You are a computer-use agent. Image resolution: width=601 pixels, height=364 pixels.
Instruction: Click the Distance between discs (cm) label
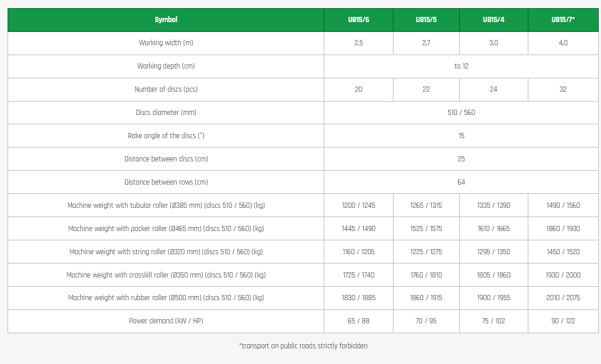(166, 159)
